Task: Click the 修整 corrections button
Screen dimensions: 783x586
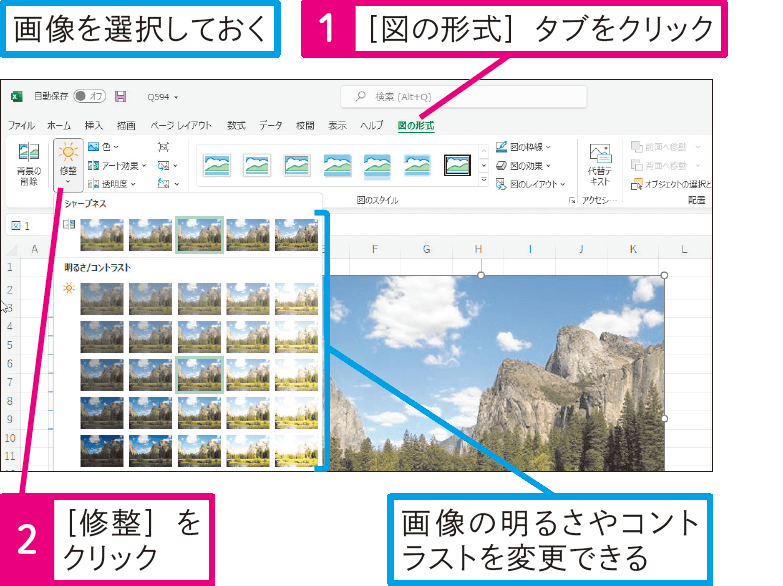Action: 68,165
